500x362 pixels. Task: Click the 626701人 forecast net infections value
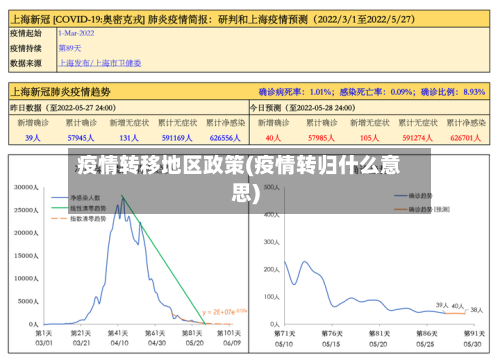tap(466, 138)
